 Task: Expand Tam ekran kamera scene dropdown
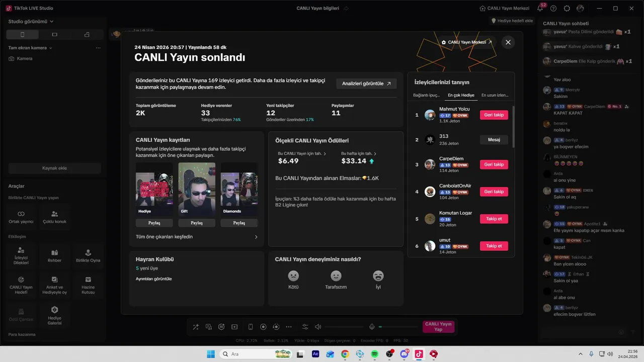pos(30,48)
